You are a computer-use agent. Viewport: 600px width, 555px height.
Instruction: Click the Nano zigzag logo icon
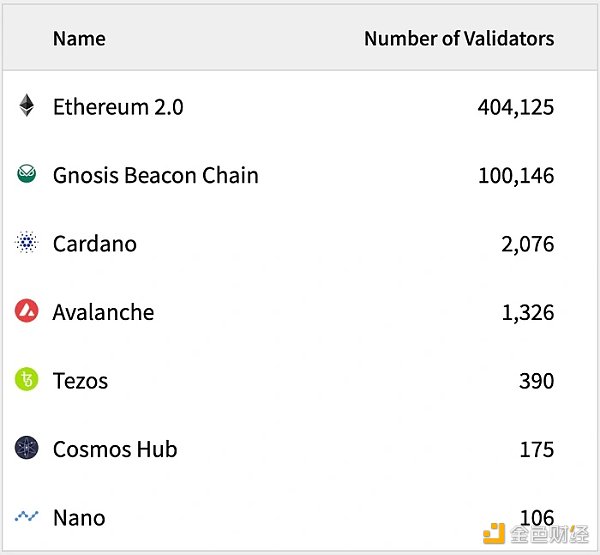[27, 517]
